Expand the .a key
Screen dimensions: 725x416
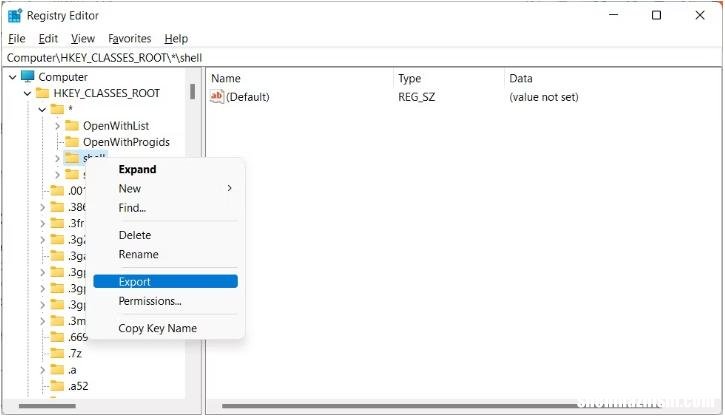[x=43, y=370]
